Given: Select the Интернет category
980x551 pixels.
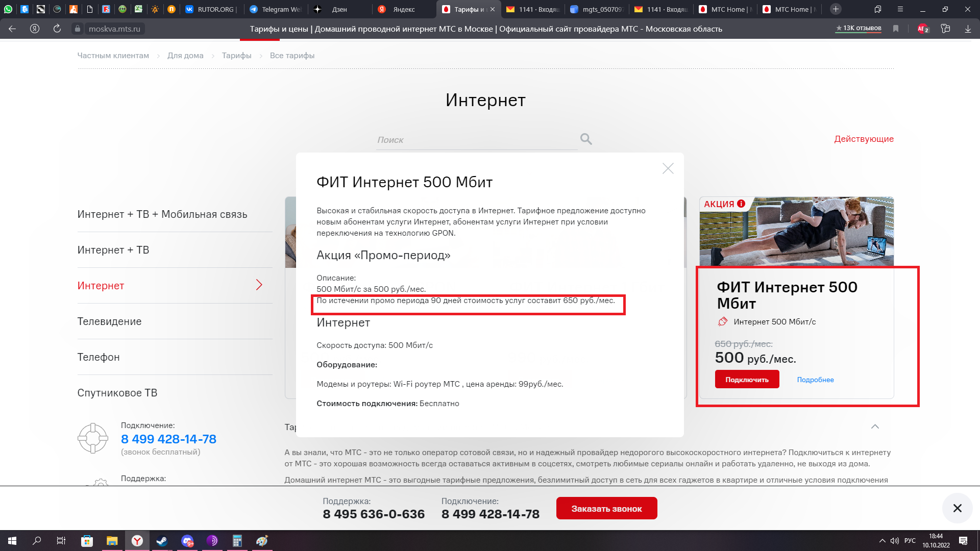Looking at the screenshot, I should (101, 286).
